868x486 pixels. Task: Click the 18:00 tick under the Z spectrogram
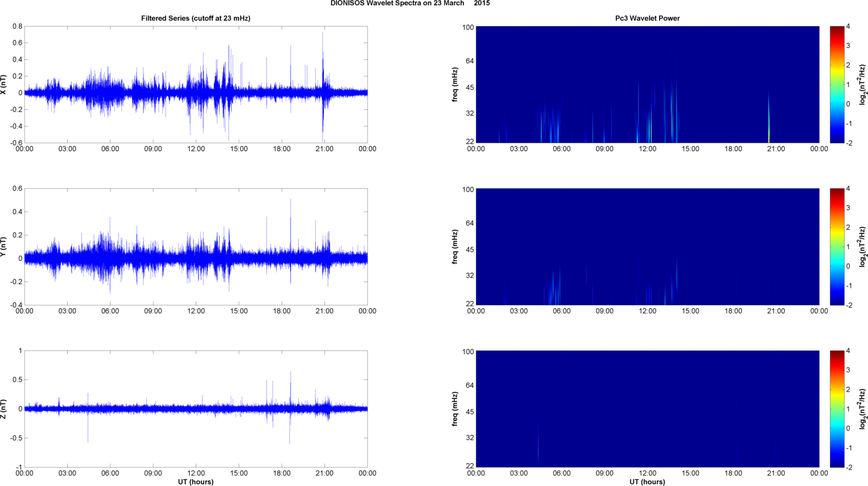[733, 473]
